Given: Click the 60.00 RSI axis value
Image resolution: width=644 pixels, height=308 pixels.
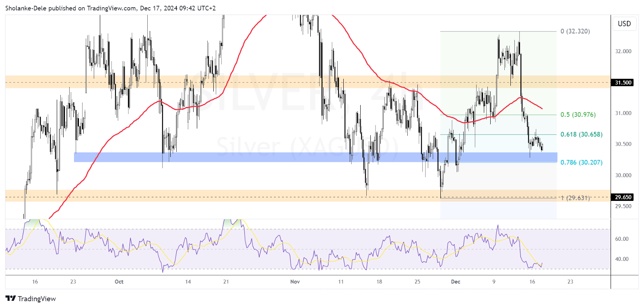Looking at the screenshot, I should coord(622,239).
